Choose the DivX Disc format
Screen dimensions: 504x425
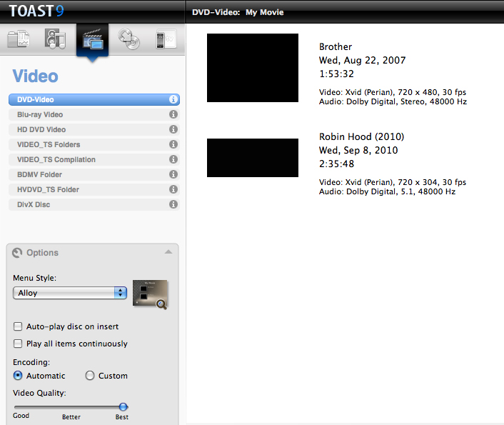coord(94,204)
